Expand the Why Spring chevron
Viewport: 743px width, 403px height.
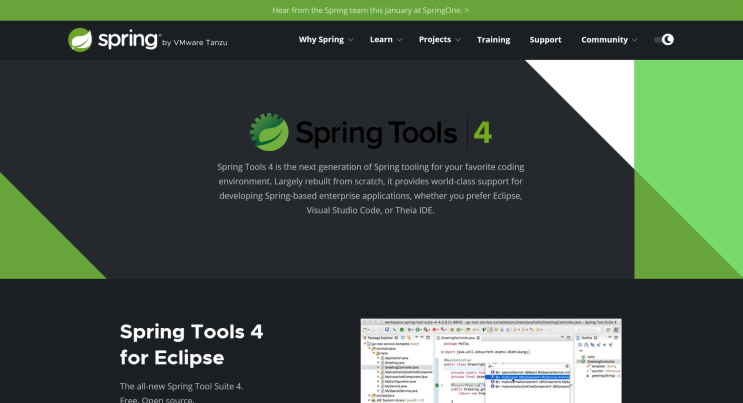pos(351,40)
